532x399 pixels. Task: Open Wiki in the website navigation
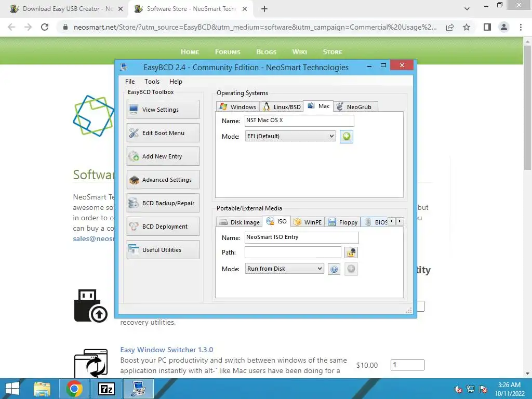(300, 52)
